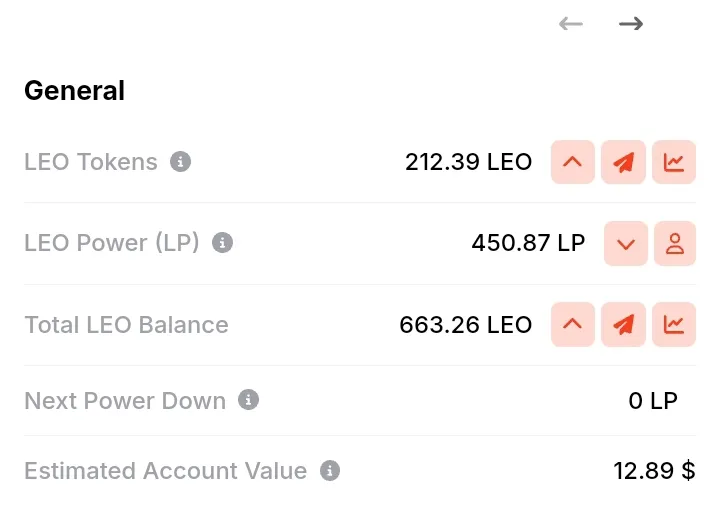Click the up chevron beside 663.26 LEO
This screenshot has width=720, height=511.
point(573,325)
